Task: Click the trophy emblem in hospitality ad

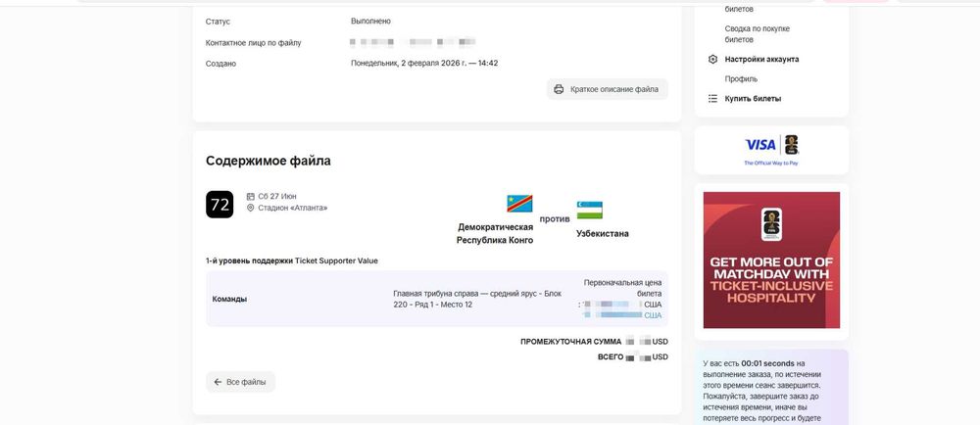Action: 771,224
